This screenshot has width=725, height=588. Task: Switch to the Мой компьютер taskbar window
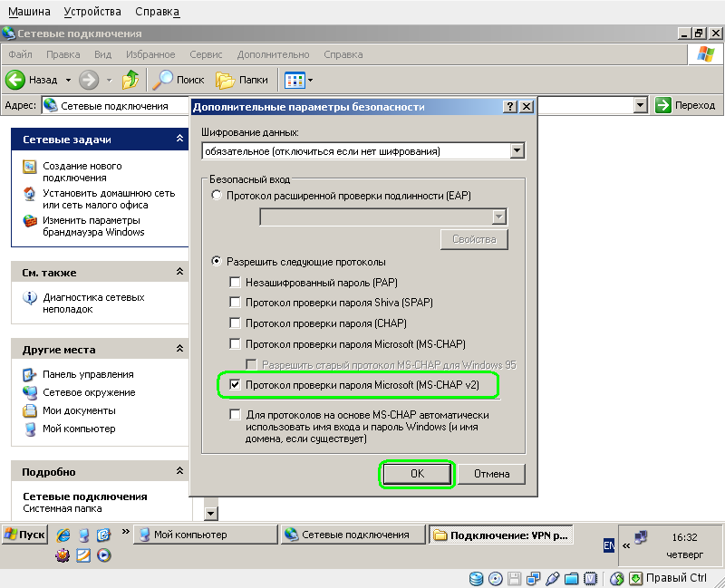206,535
